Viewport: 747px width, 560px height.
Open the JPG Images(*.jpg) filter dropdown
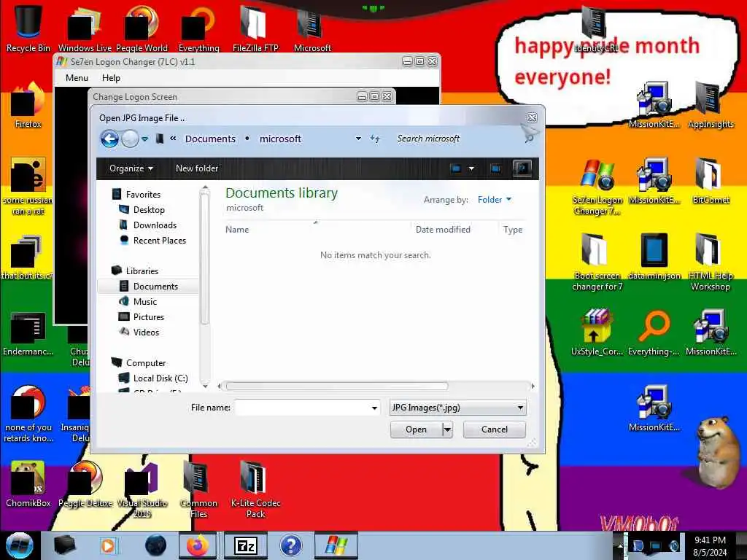pyautogui.click(x=457, y=408)
